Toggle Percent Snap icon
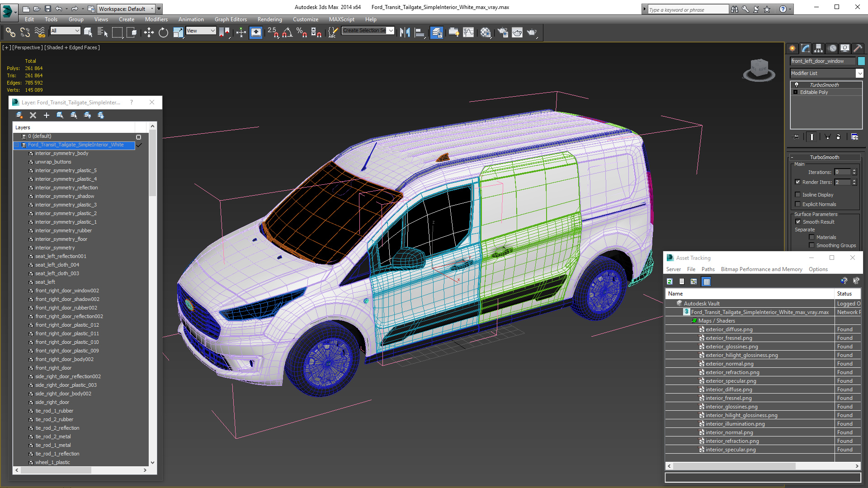 coord(302,32)
